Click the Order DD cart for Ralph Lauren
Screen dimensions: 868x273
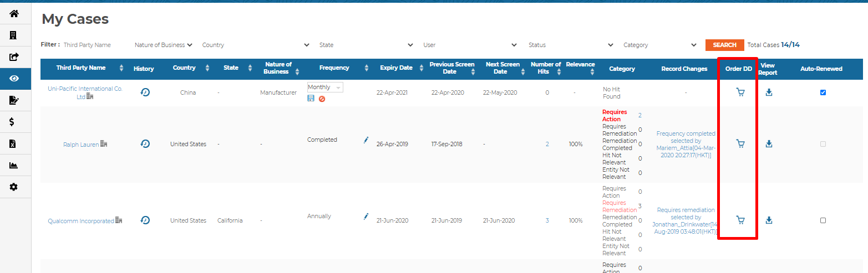click(x=740, y=144)
